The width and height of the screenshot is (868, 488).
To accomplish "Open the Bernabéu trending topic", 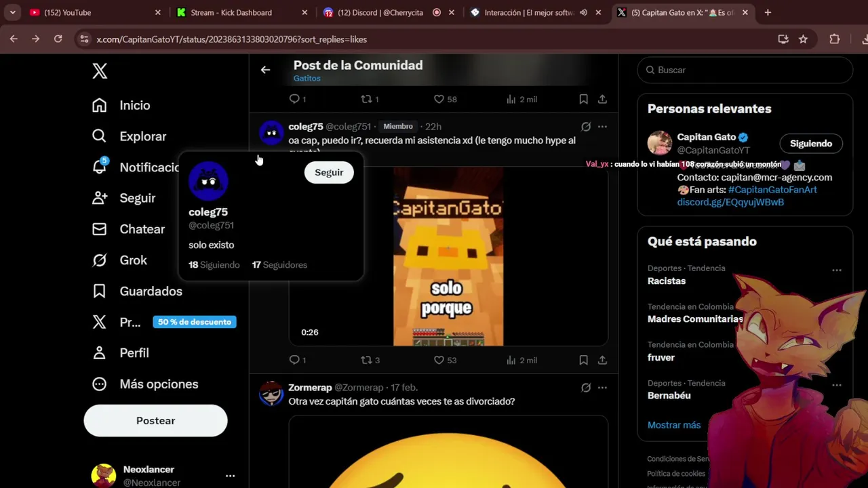I will (669, 396).
